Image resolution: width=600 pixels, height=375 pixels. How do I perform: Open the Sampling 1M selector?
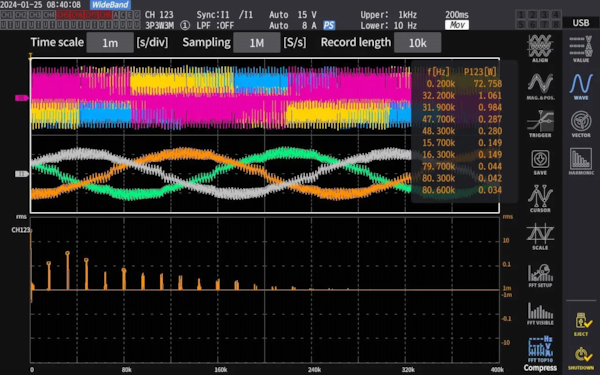tap(256, 42)
